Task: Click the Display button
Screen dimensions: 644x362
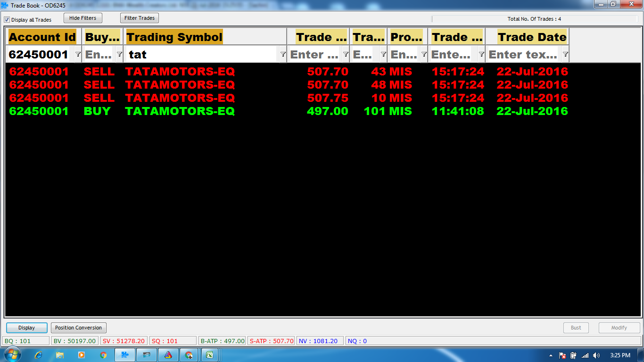Action: (27, 328)
